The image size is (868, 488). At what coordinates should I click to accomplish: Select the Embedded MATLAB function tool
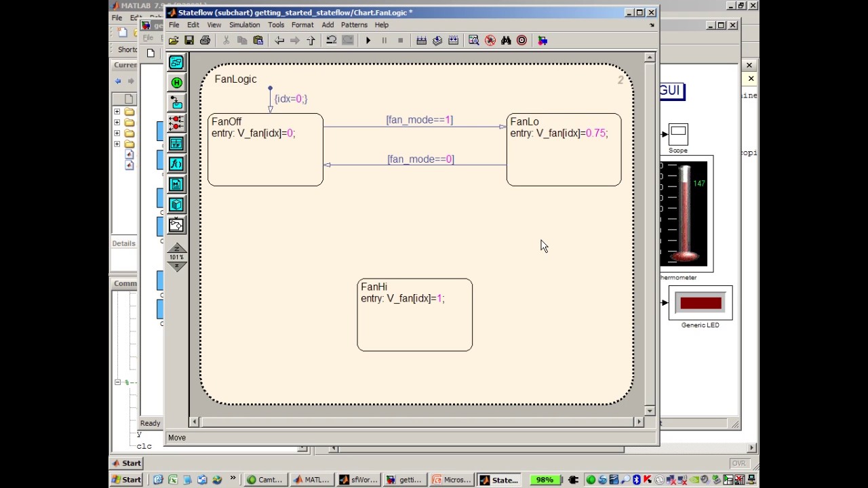[x=176, y=184]
